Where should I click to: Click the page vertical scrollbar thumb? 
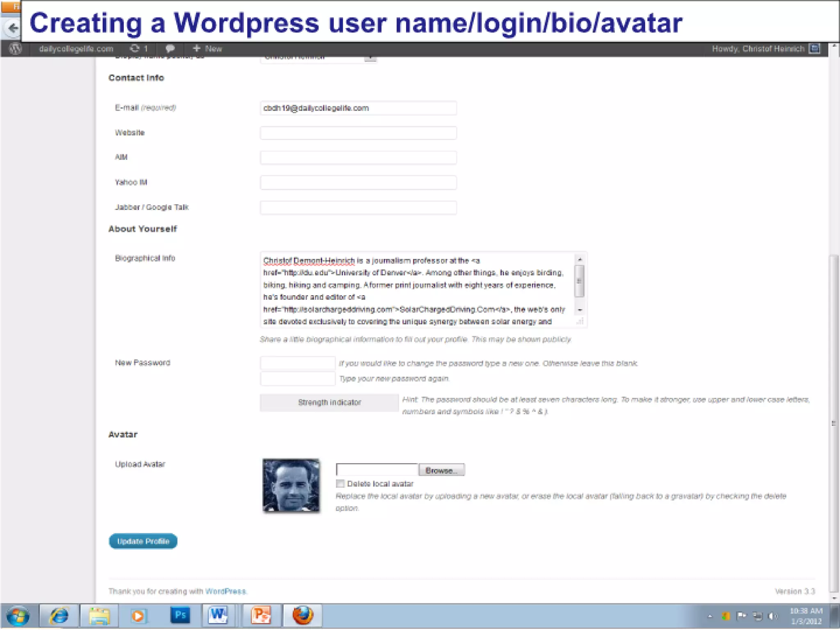833,422
